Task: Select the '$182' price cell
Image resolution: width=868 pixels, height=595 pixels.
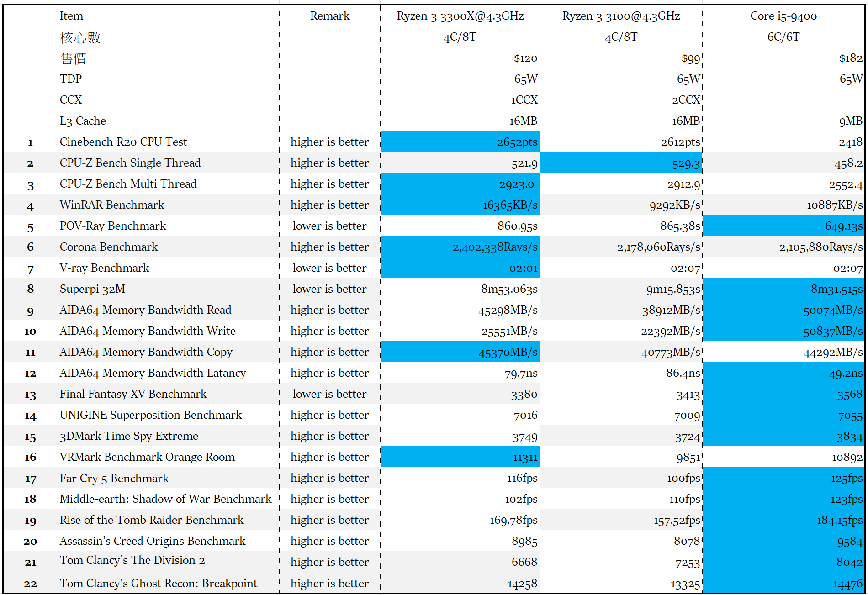Action: [783, 58]
